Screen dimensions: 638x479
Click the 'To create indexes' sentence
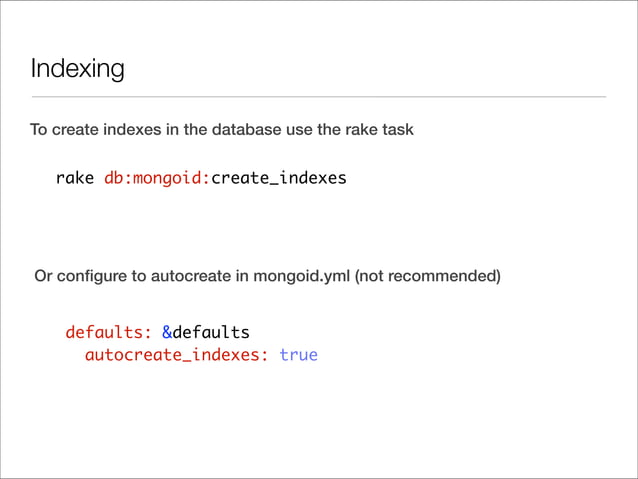click(x=221, y=130)
